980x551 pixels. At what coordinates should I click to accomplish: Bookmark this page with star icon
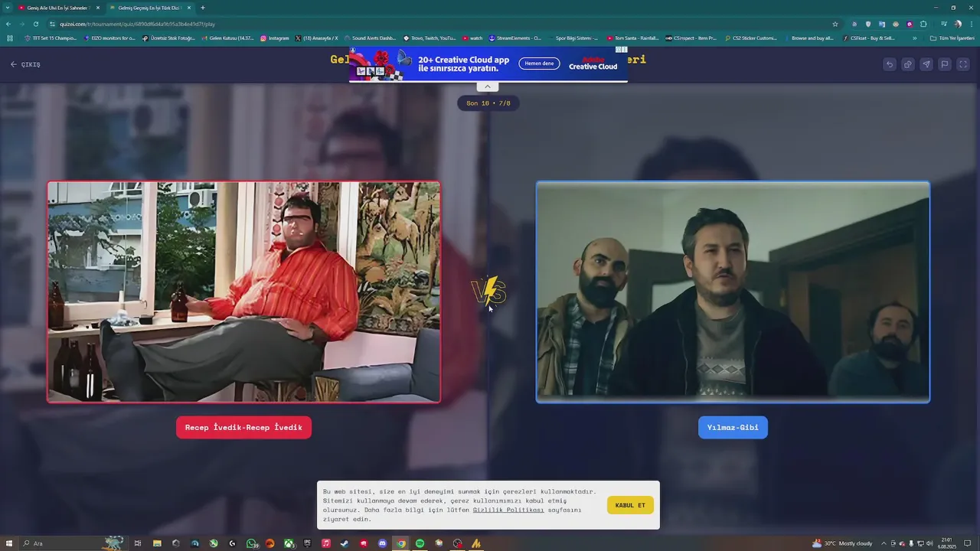click(x=835, y=24)
